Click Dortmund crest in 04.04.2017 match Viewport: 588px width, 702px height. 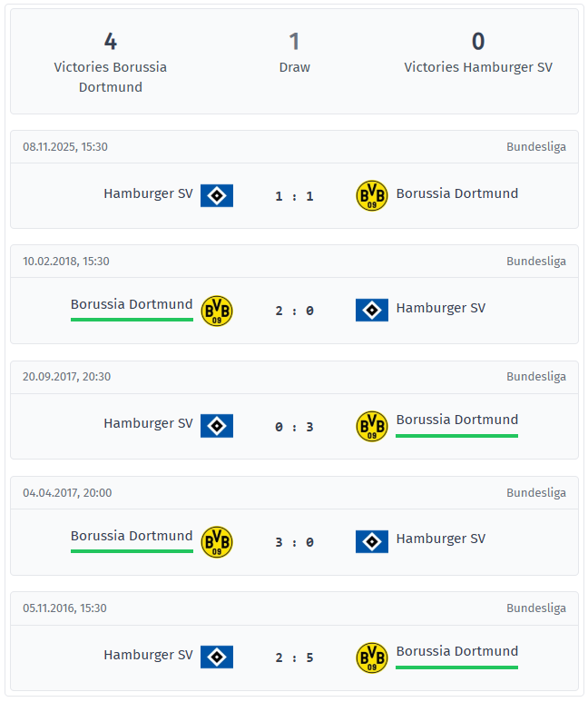pyautogui.click(x=217, y=542)
